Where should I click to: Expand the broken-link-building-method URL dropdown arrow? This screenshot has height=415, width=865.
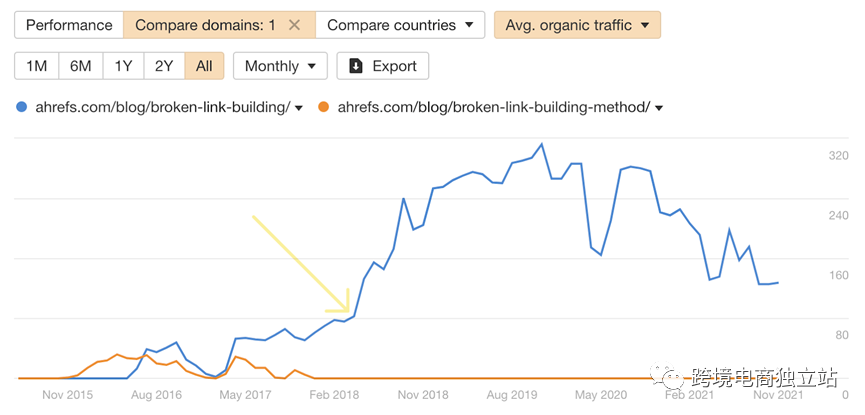659,108
